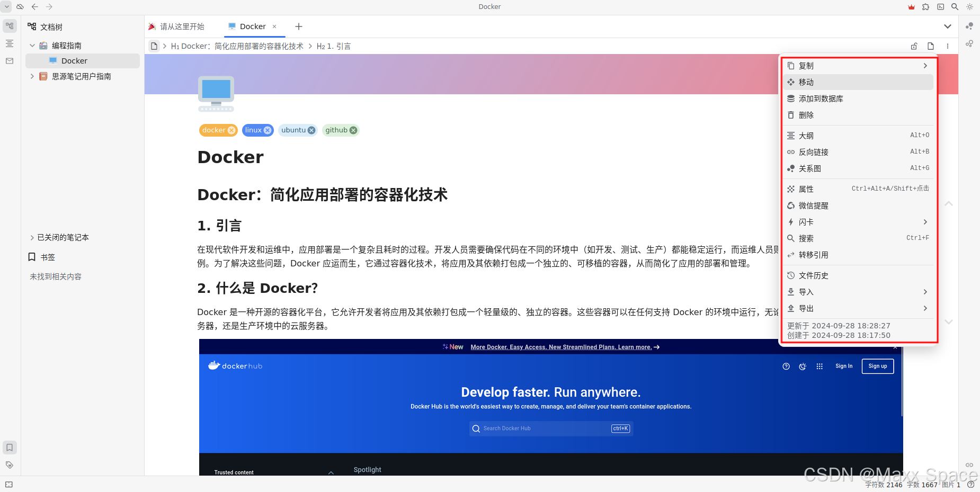Choose 微信提醒 menu item

[x=858, y=205]
